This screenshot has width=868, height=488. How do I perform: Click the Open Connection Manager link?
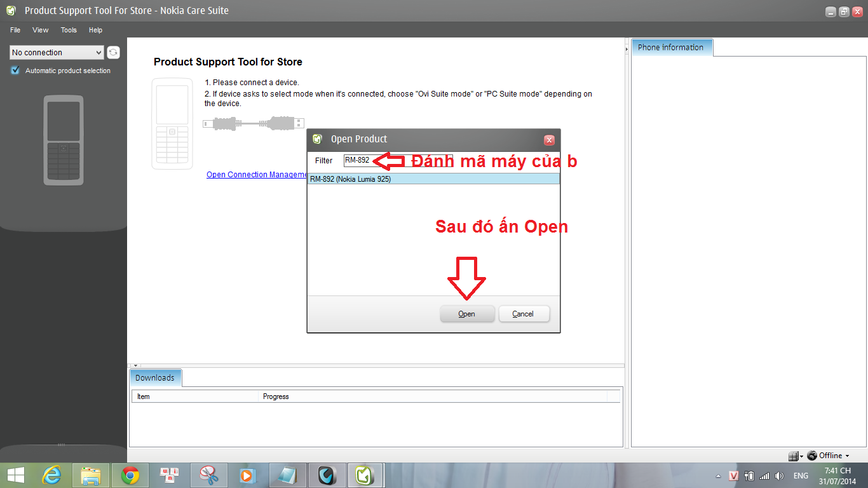click(257, 175)
